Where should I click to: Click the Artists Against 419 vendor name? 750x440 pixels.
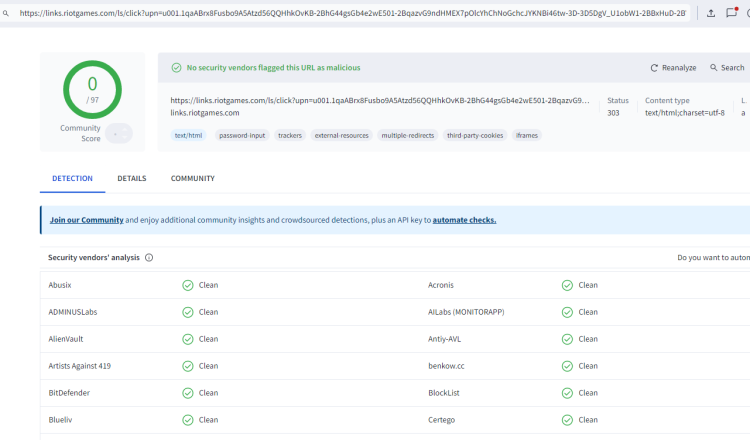coord(79,366)
